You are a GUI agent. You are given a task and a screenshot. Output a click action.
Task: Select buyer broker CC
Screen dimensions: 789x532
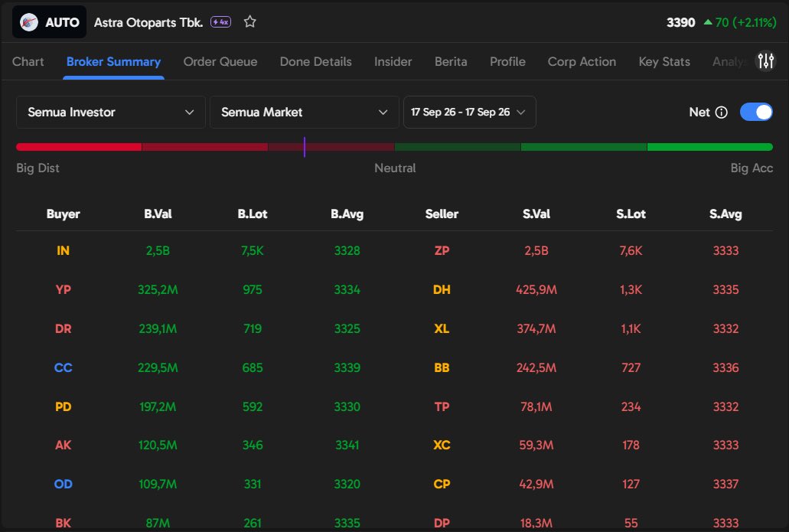pyautogui.click(x=64, y=367)
